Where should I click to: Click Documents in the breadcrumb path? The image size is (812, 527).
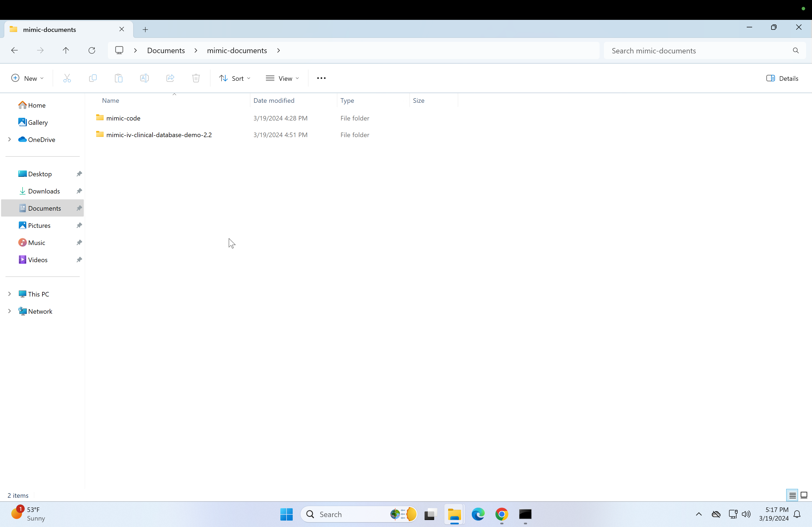point(166,50)
